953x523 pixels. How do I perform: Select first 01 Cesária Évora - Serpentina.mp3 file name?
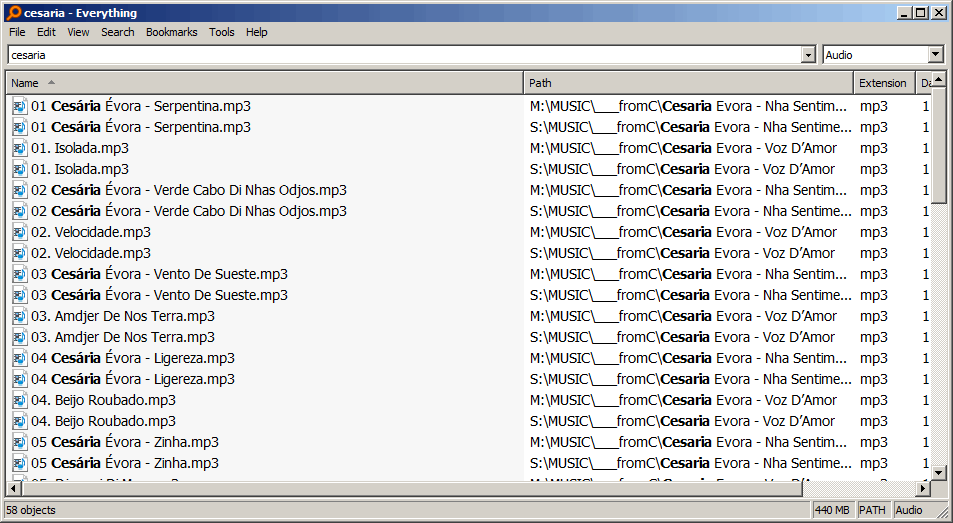[x=141, y=106]
